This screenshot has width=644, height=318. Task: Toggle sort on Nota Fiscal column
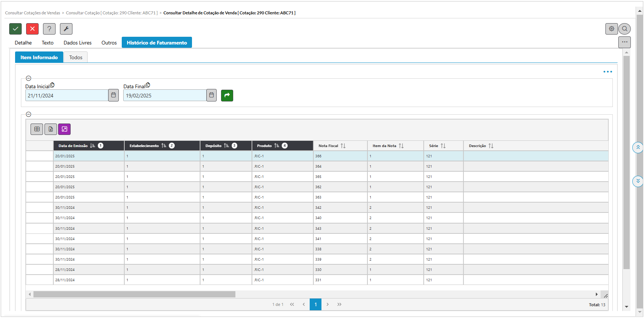[343, 146]
